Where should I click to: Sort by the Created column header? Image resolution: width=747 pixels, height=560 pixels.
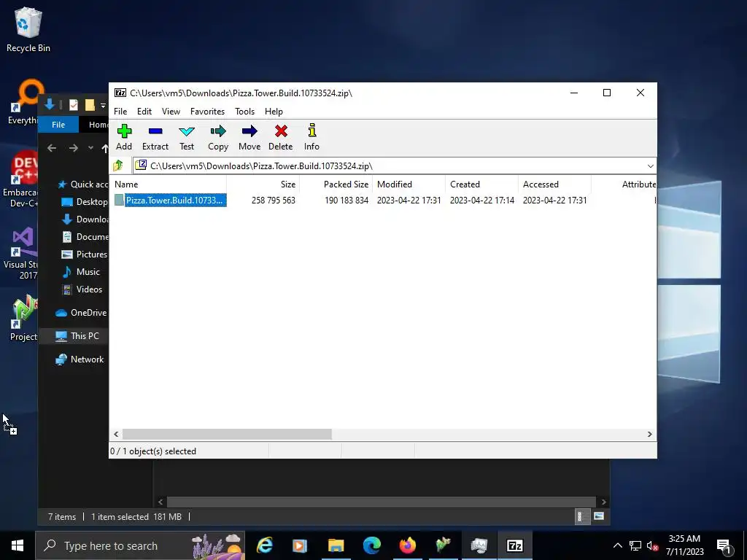pos(481,184)
